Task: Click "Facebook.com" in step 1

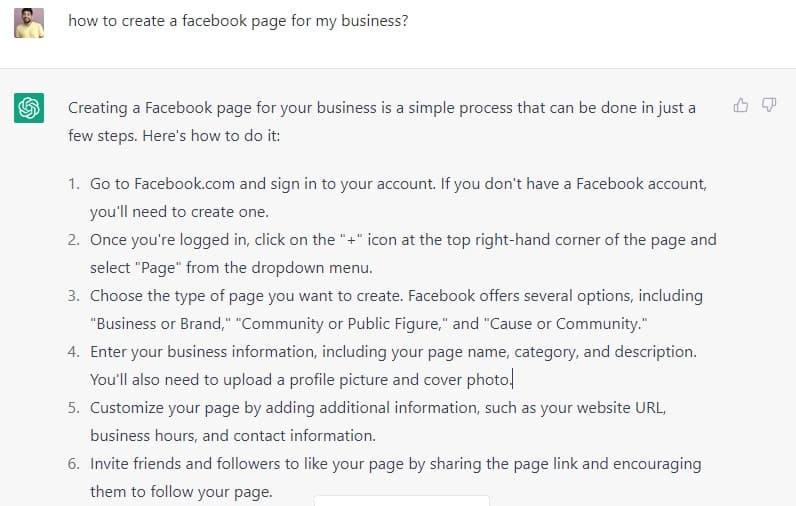Action: tap(184, 184)
